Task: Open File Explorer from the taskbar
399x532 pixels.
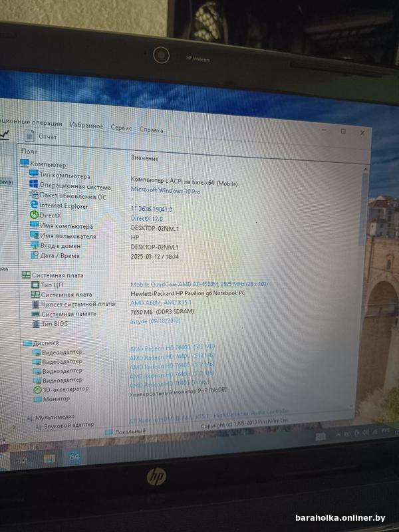Action: tap(49, 459)
